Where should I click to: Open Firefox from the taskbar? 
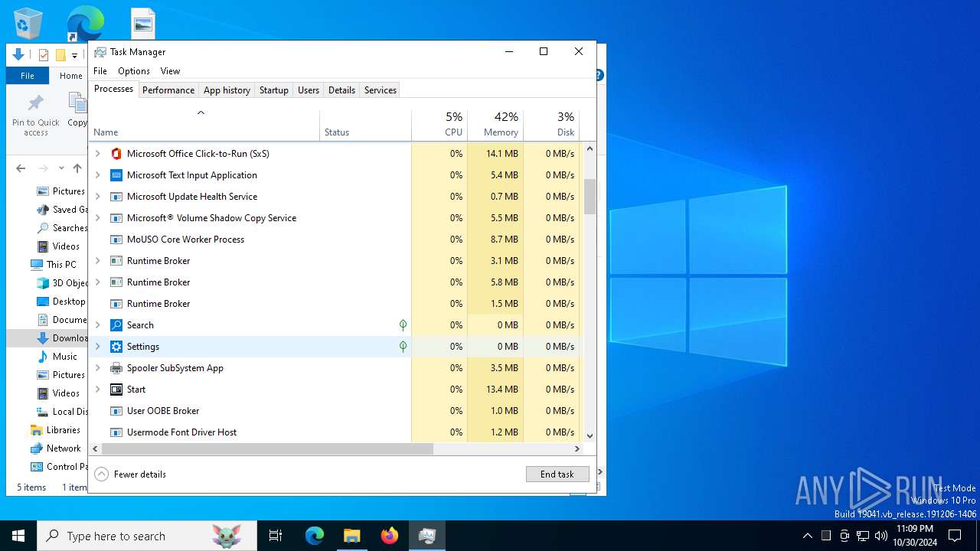[x=390, y=536]
